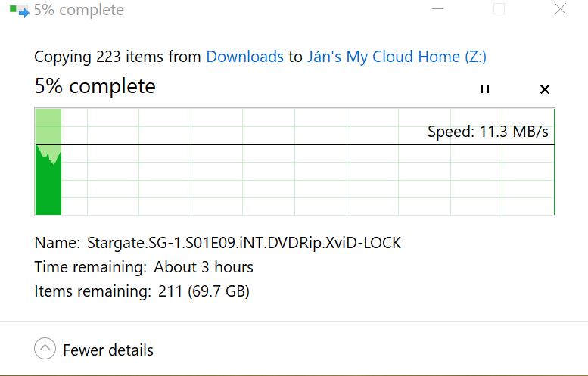Minimize the copy progress window

(x=437, y=8)
